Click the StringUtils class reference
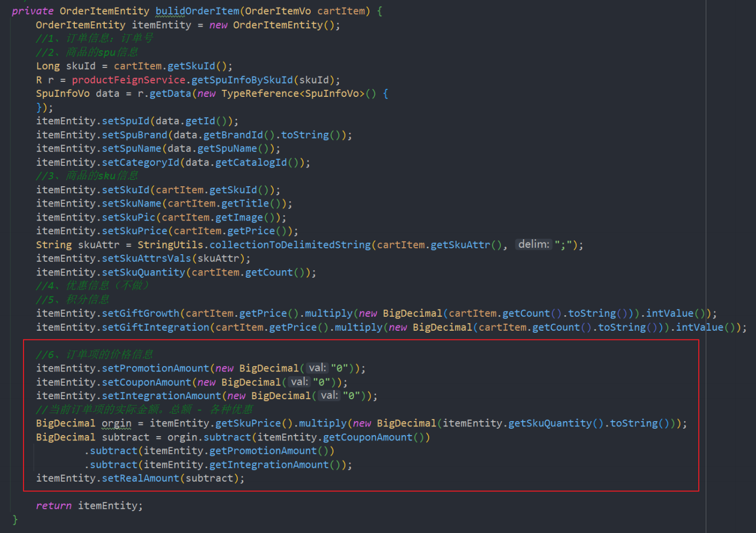756x533 pixels. tap(171, 245)
